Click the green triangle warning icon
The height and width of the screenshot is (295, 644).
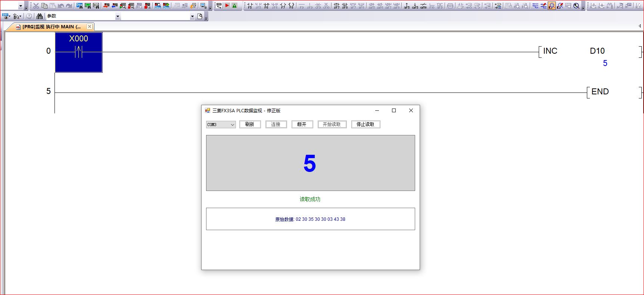point(234,6)
